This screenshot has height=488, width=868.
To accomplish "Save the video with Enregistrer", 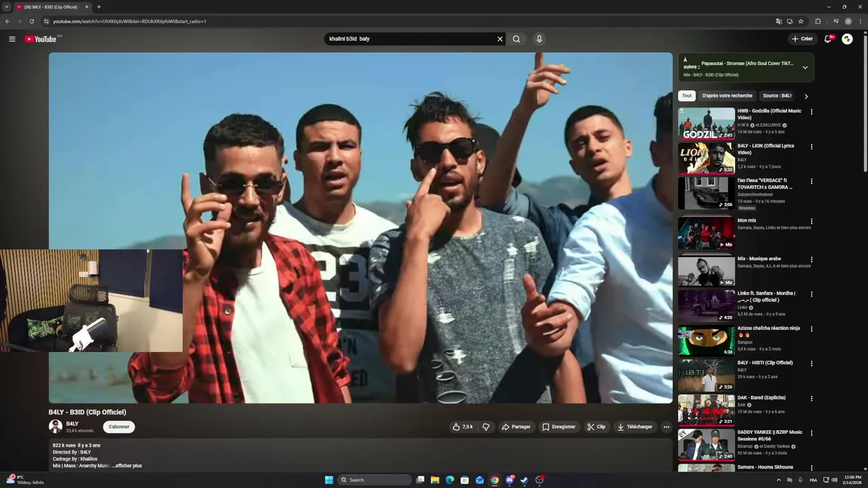I will (x=559, y=427).
